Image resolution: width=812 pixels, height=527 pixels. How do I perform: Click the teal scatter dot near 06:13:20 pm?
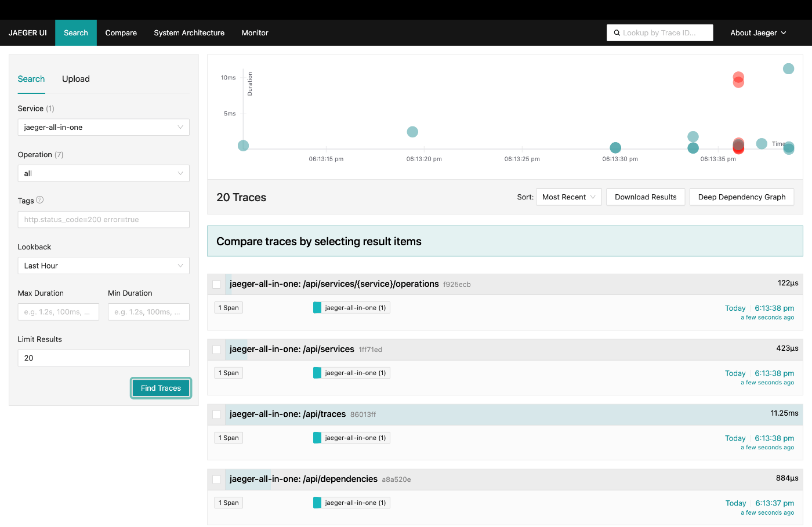click(412, 132)
